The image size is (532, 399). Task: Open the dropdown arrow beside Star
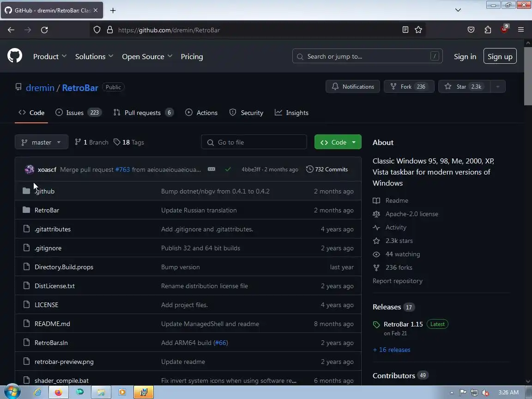498,86
